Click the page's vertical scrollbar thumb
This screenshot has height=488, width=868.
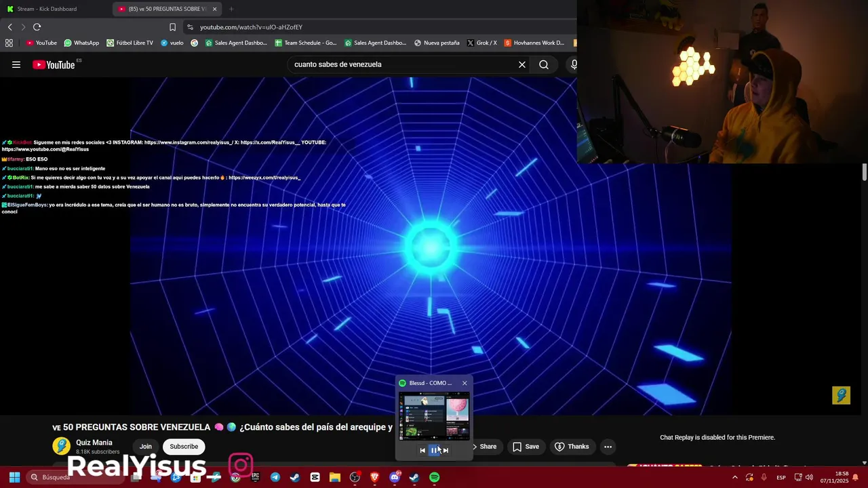tap(865, 172)
